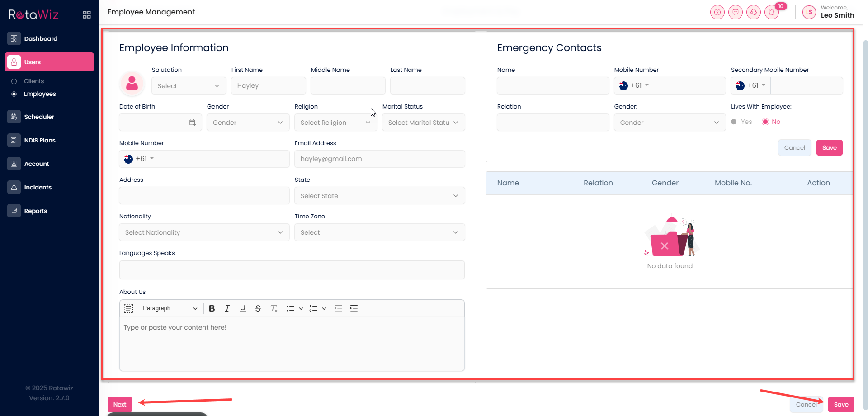Select No for Lives With Employee

click(765, 122)
